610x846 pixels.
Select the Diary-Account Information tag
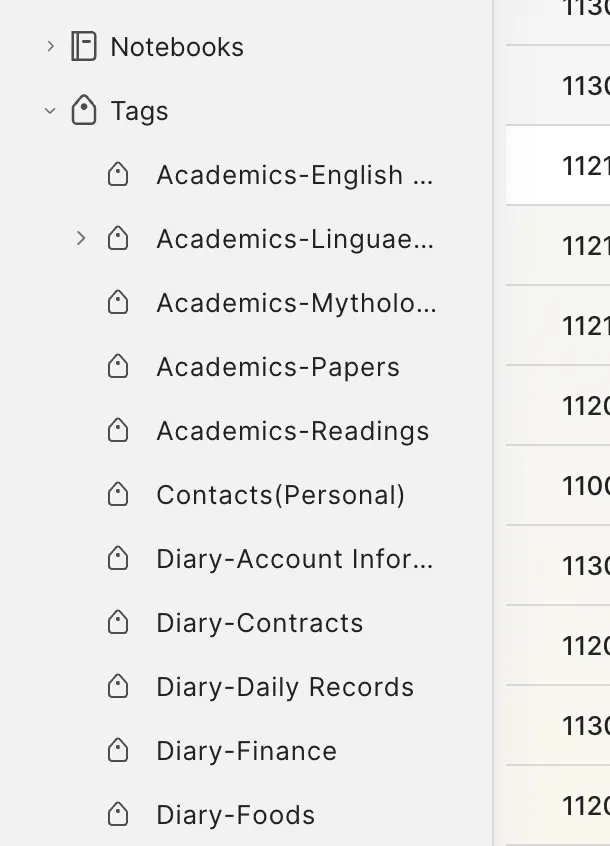point(294,559)
